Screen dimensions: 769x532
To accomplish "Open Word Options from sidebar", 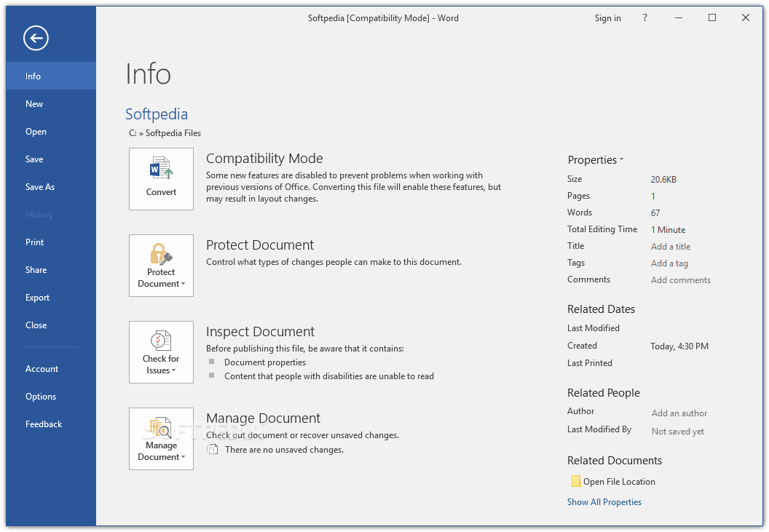I will [x=51, y=397].
